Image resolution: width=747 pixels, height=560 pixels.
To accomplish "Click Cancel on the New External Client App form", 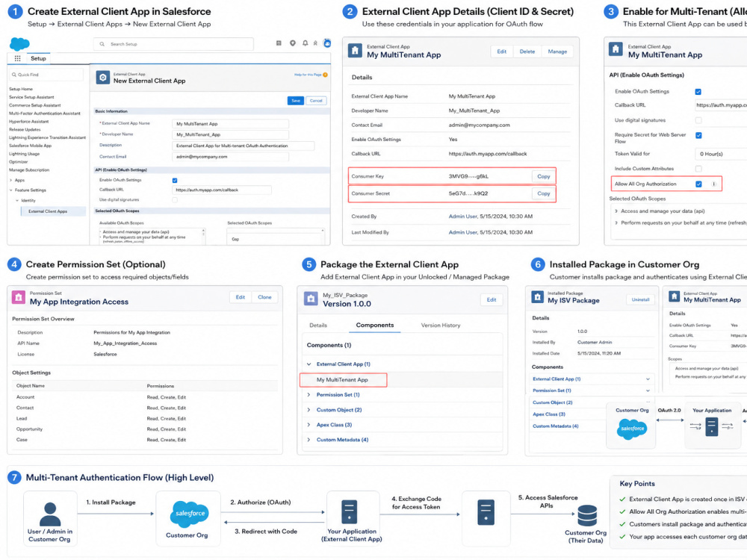I will click(x=316, y=101).
